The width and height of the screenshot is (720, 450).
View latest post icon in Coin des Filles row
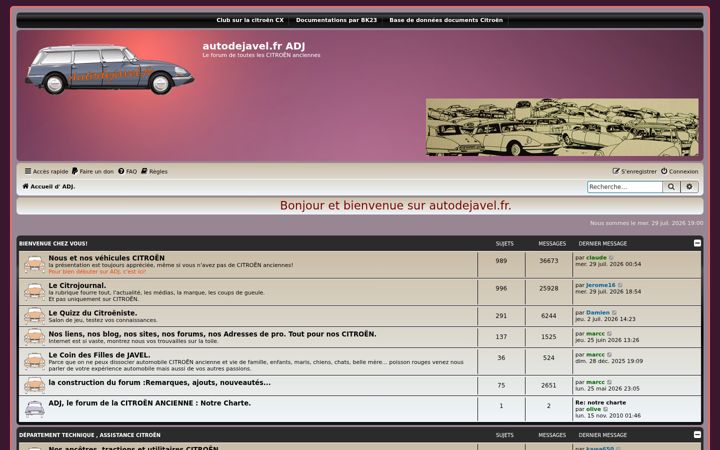(610, 355)
